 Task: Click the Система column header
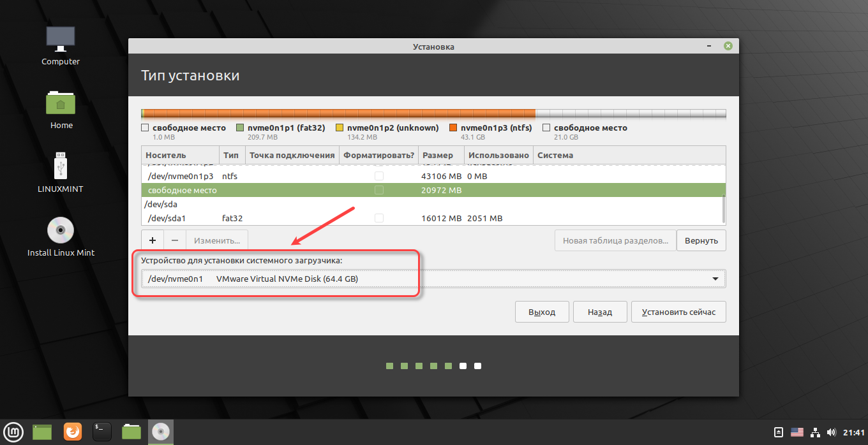click(x=629, y=155)
